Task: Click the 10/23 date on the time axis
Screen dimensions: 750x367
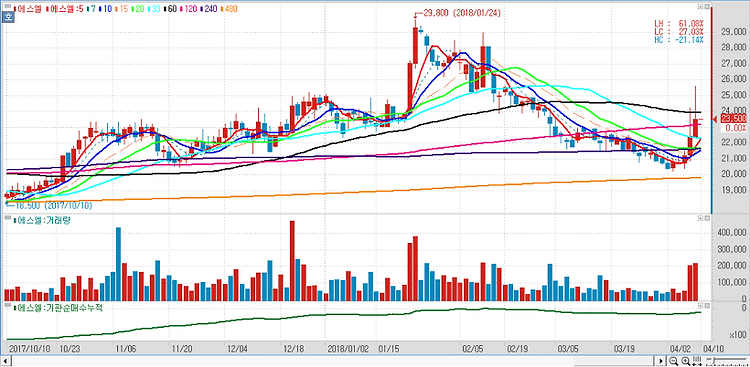Action: [69, 348]
